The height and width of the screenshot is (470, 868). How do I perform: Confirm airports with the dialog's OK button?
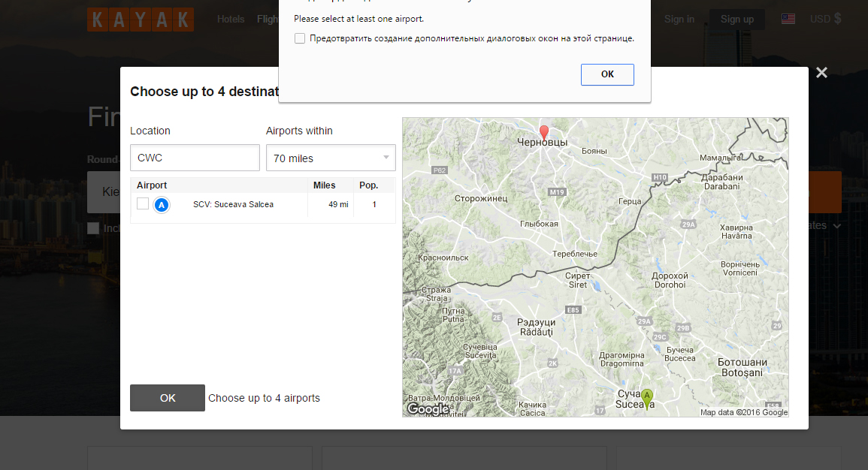(167, 398)
